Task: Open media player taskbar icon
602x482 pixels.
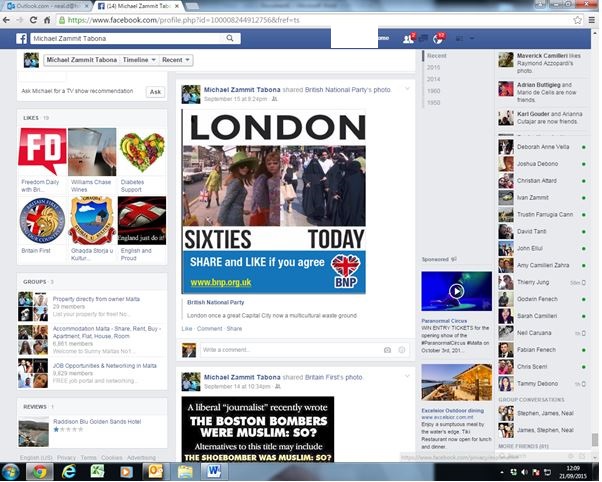Action: pyautogui.click(x=126, y=471)
